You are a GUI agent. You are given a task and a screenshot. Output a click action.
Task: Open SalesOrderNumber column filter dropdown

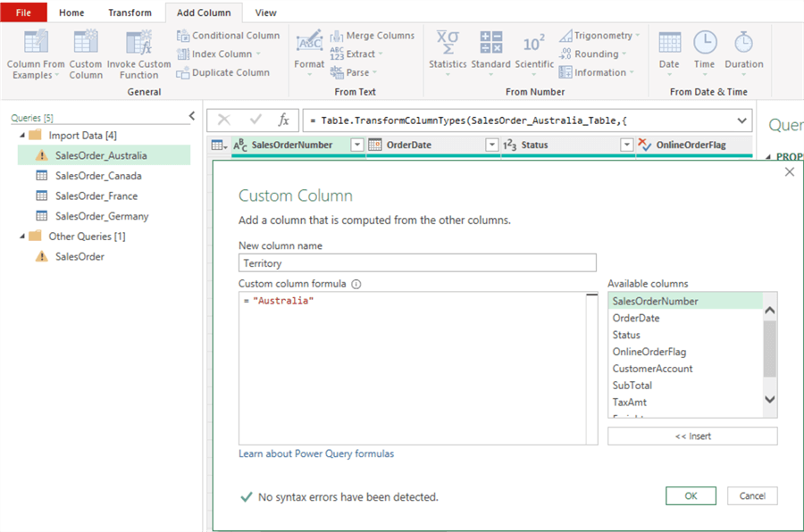(x=357, y=145)
